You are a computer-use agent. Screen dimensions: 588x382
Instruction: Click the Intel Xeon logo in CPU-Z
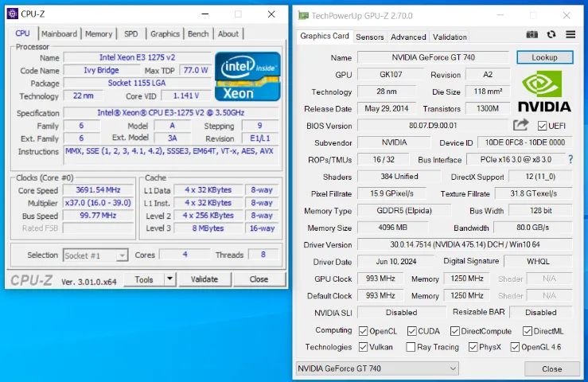[x=247, y=76]
